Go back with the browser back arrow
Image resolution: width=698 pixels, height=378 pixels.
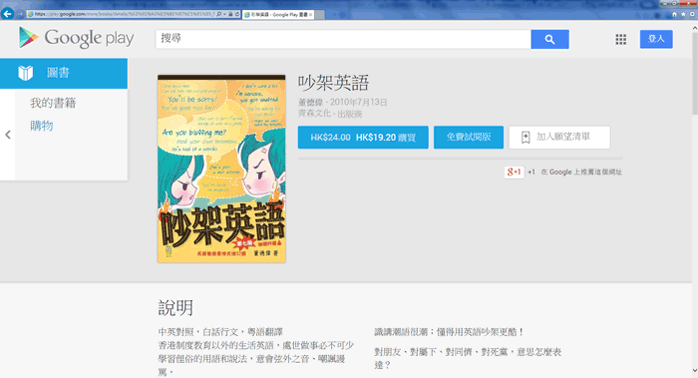coord(7,14)
